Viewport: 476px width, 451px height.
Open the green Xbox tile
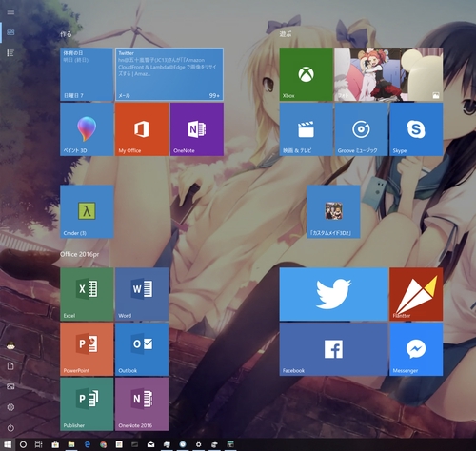[306, 74]
